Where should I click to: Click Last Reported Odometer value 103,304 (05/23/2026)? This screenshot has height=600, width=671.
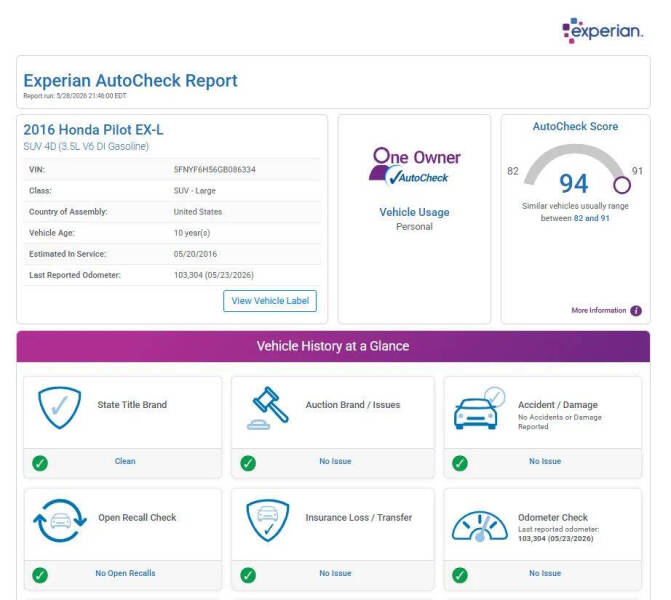click(x=214, y=275)
